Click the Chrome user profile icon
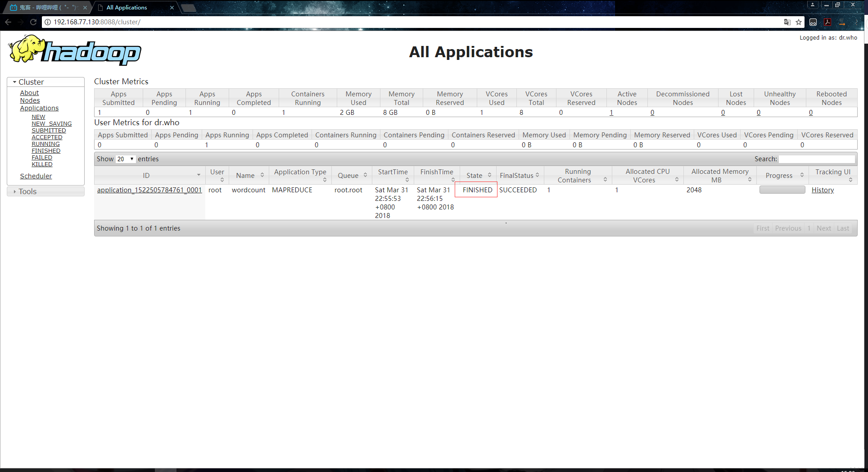 click(813, 5)
